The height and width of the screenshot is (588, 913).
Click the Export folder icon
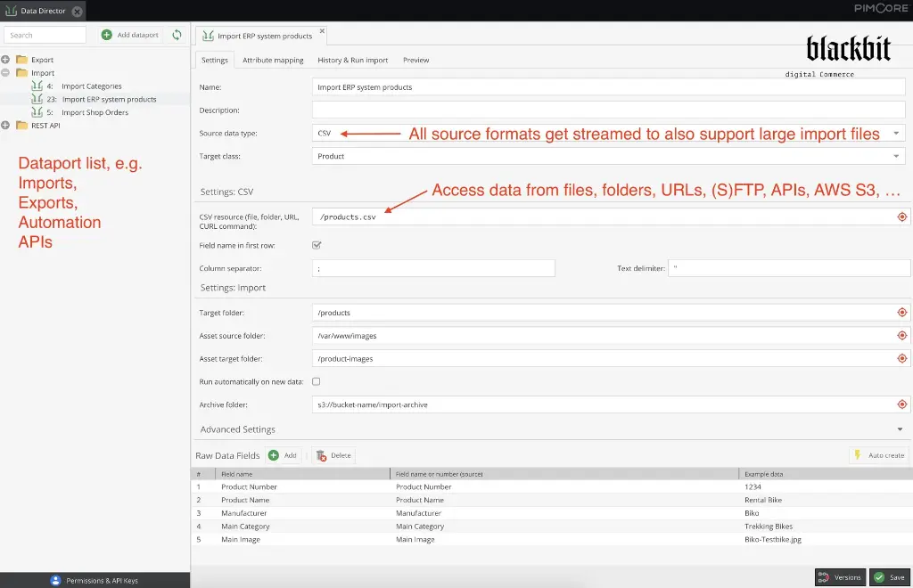22,60
